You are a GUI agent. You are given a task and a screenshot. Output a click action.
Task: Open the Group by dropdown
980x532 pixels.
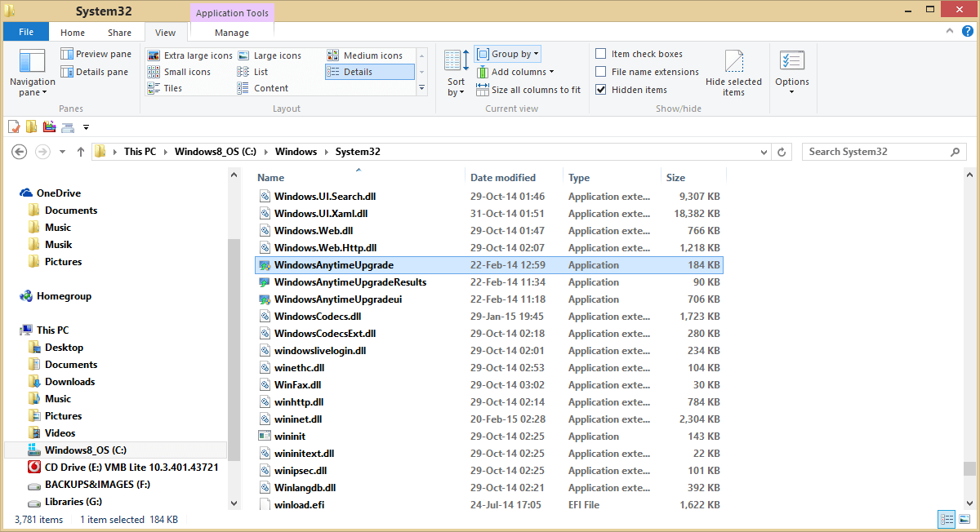508,54
